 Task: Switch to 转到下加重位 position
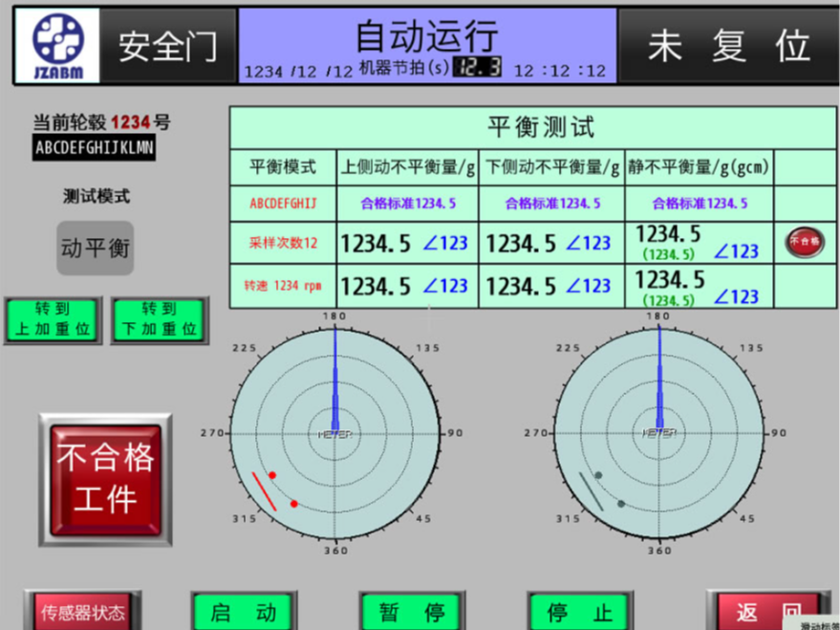coord(159,319)
